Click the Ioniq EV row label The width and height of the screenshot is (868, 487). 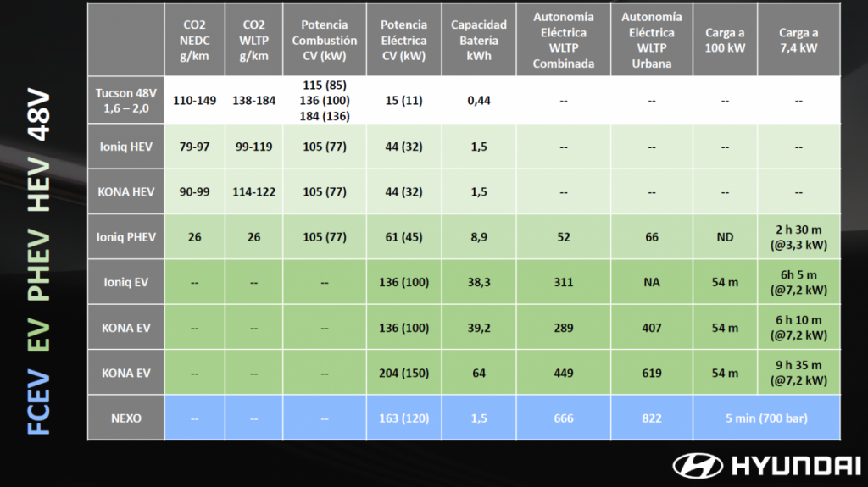pos(126,282)
